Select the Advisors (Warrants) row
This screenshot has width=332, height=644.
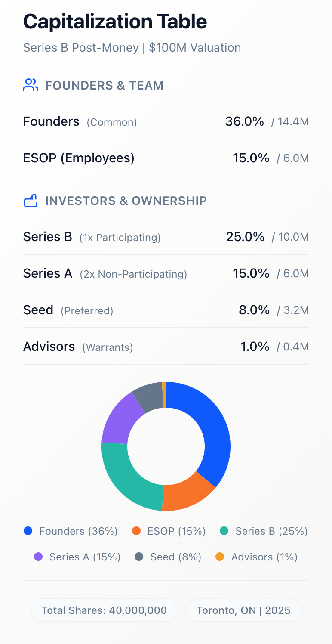pyautogui.click(x=166, y=347)
